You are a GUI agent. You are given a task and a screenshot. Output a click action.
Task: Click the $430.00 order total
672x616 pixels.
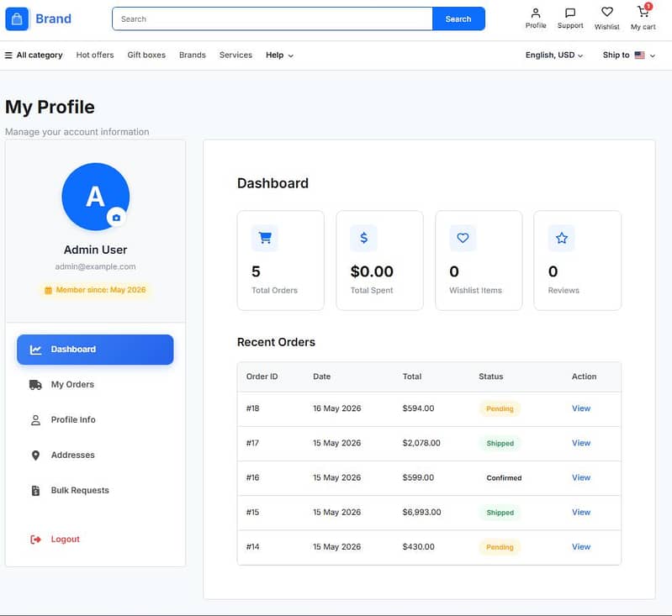tap(418, 547)
